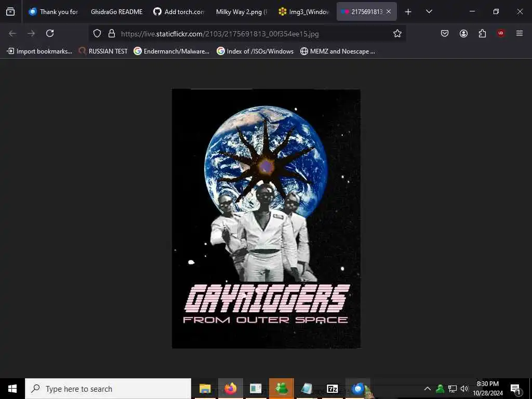
Task: Open the Windows Start menu
Action: pos(12,389)
